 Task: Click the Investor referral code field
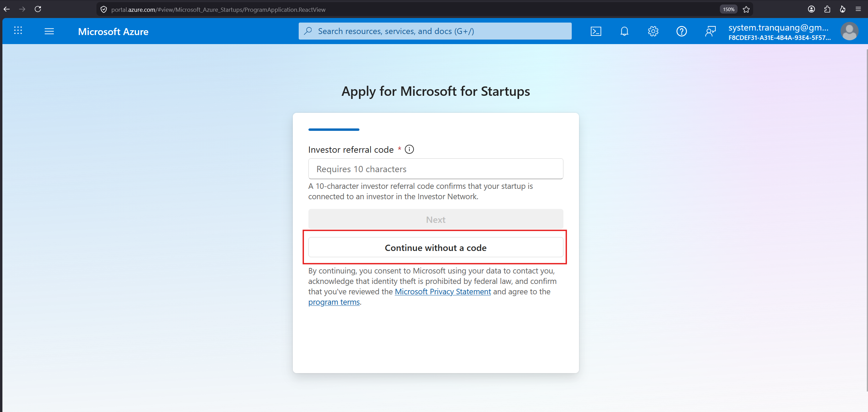436,169
